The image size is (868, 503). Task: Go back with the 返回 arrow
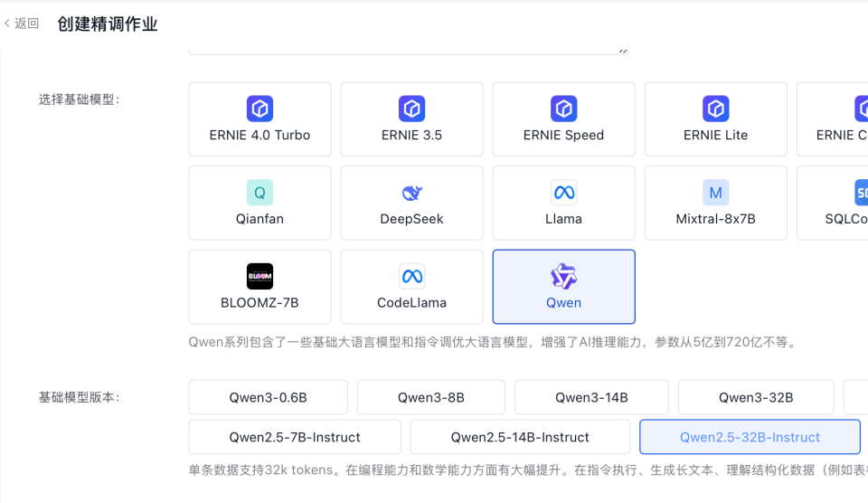[7, 24]
